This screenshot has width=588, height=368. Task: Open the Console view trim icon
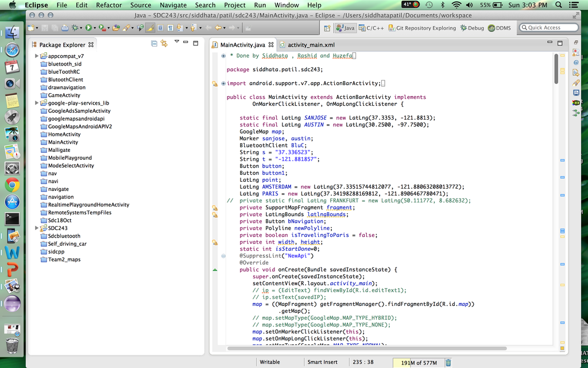[576, 93]
